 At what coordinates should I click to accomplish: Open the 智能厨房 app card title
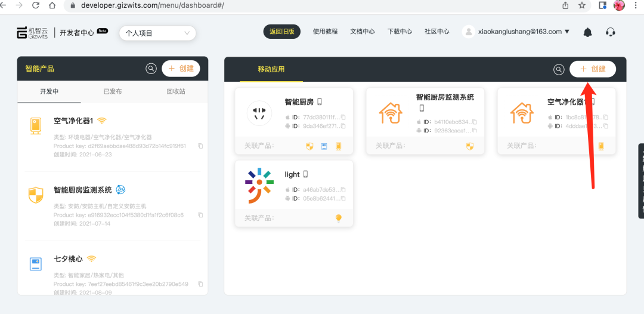299,102
